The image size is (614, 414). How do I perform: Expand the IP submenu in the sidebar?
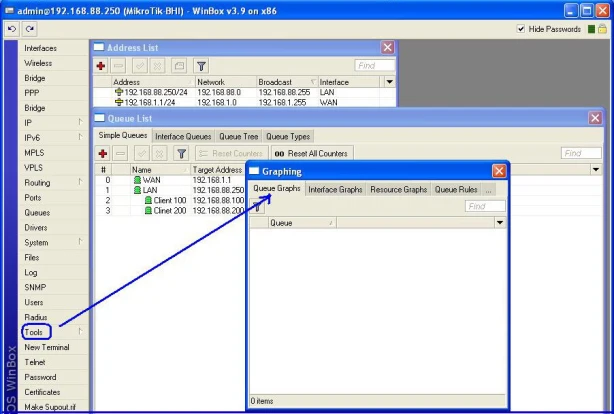click(x=80, y=122)
